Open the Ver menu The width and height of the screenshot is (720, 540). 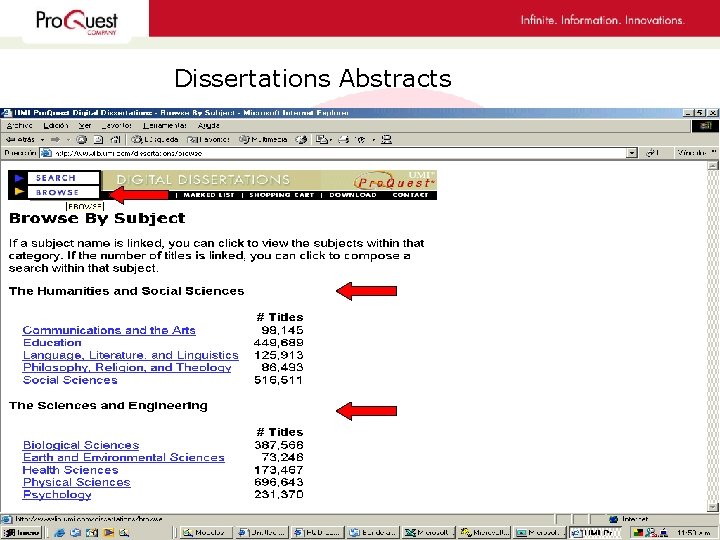(85, 125)
